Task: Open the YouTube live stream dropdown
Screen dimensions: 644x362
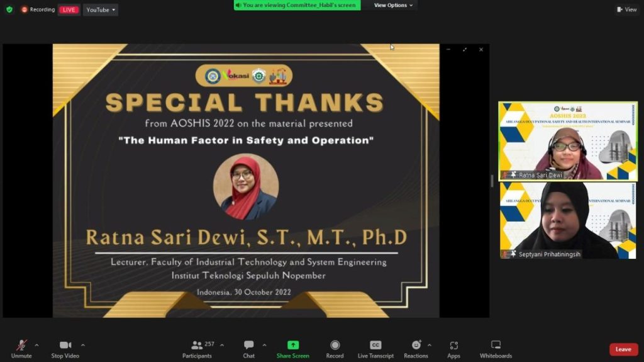Action: click(x=101, y=9)
